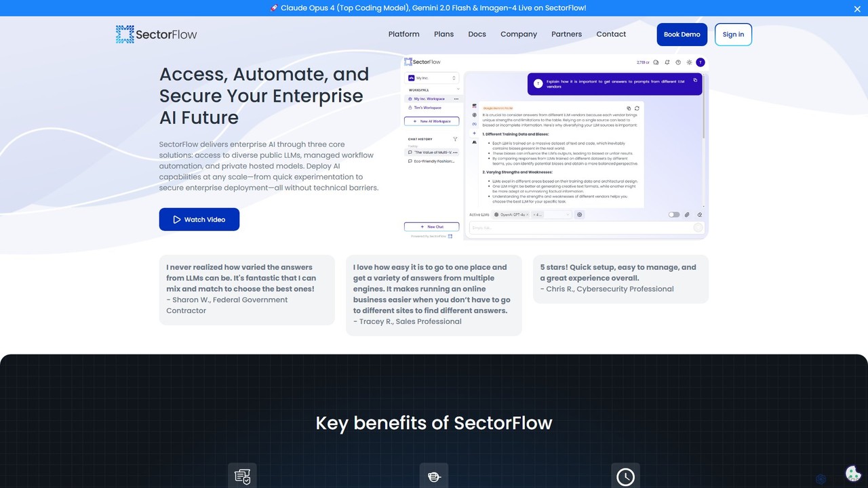Click the Book Demo button

682,35
